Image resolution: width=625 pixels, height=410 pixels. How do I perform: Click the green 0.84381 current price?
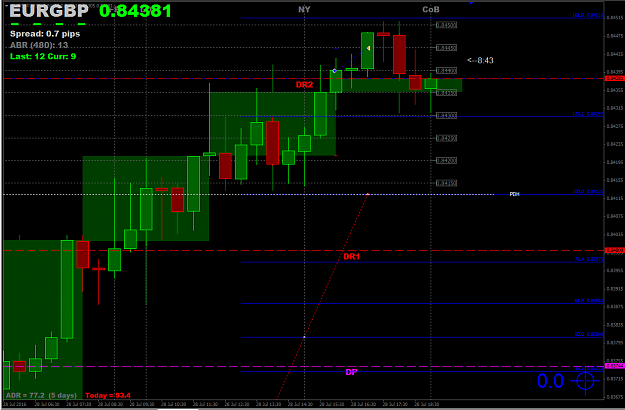coord(136,11)
